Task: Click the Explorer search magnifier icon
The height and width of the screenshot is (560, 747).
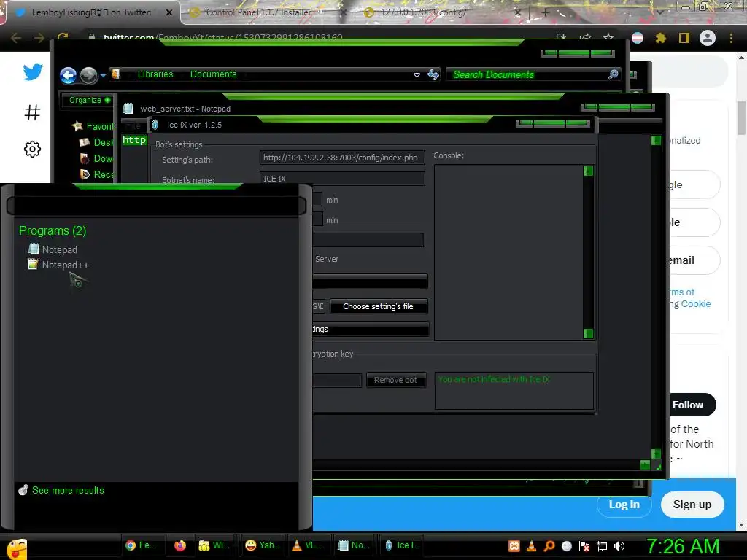Action: (613, 74)
